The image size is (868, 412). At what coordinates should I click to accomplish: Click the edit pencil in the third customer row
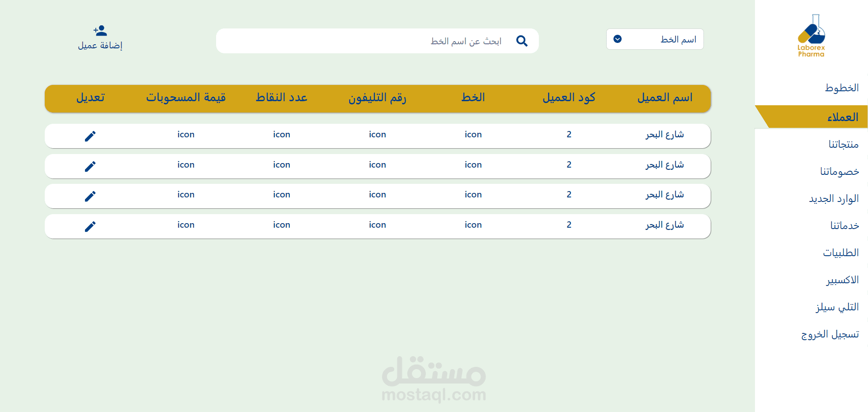tap(90, 196)
